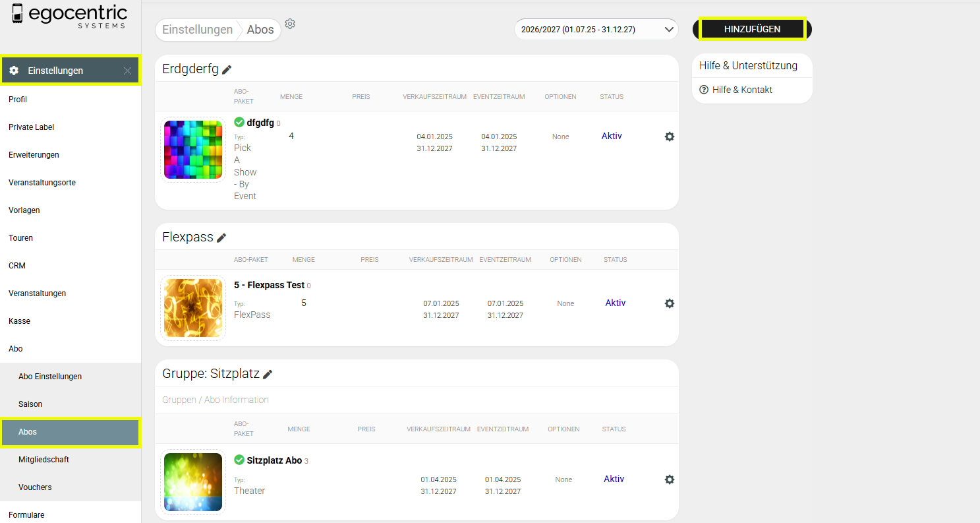Toggle green checkmark on dfgdfg package
Viewport: 980px width, 523px height.
point(239,122)
